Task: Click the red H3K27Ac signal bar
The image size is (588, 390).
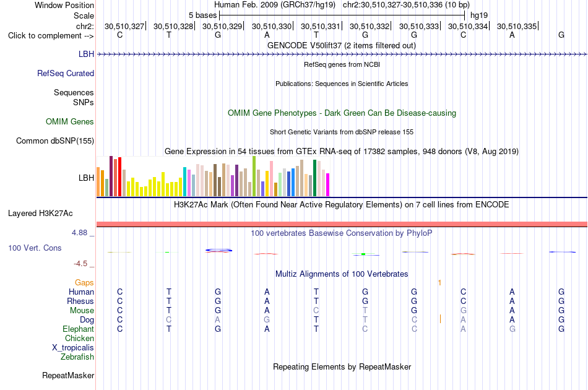Action: (x=342, y=224)
